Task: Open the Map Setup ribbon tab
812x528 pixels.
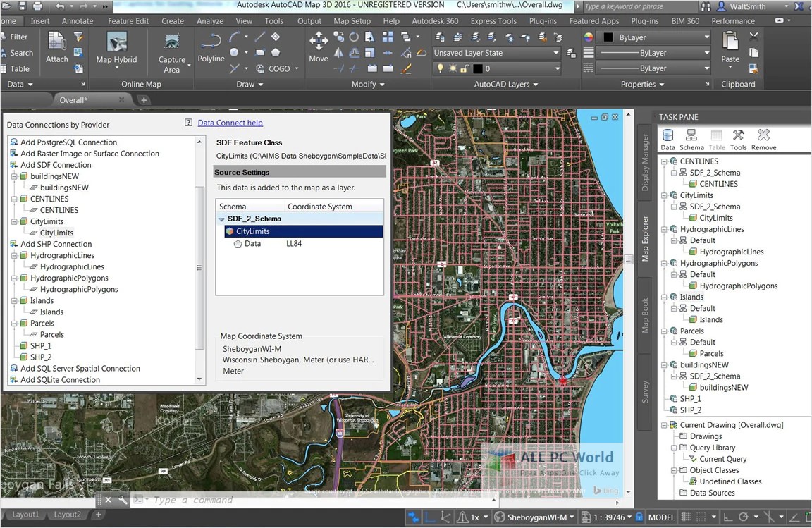Action: click(352, 21)
